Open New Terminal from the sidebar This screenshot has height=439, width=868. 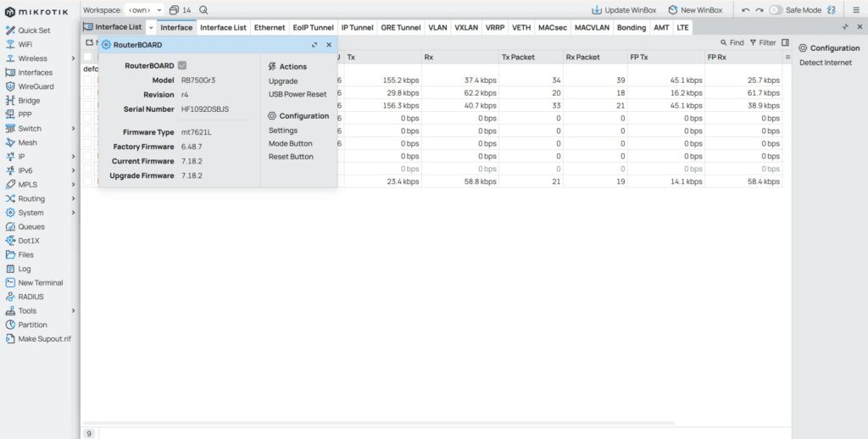(x=11, y=282)
